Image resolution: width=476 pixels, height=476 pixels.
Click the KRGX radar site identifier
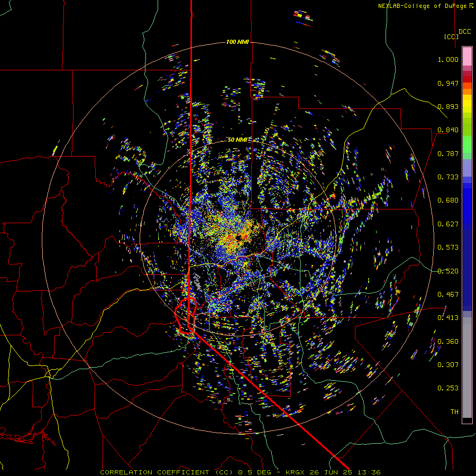pyautogui.click(x=296, y=472)
